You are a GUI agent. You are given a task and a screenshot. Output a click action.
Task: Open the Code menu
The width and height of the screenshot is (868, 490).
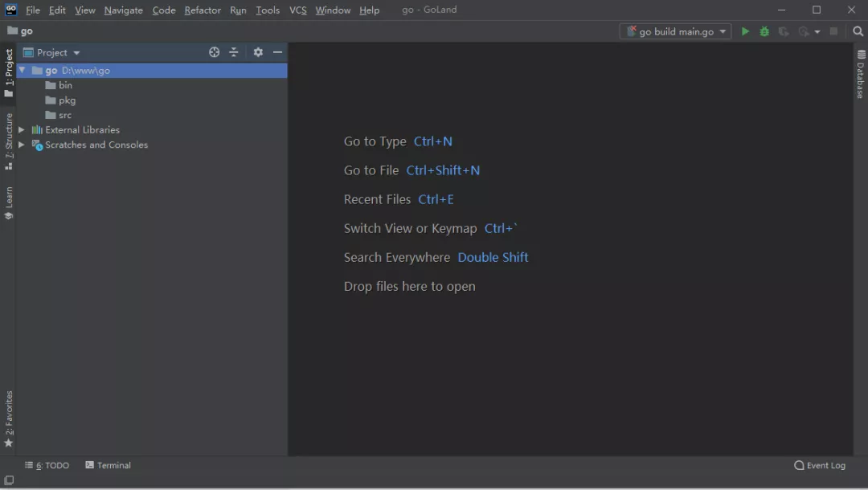pyautogui.click(x=164, y=10)
